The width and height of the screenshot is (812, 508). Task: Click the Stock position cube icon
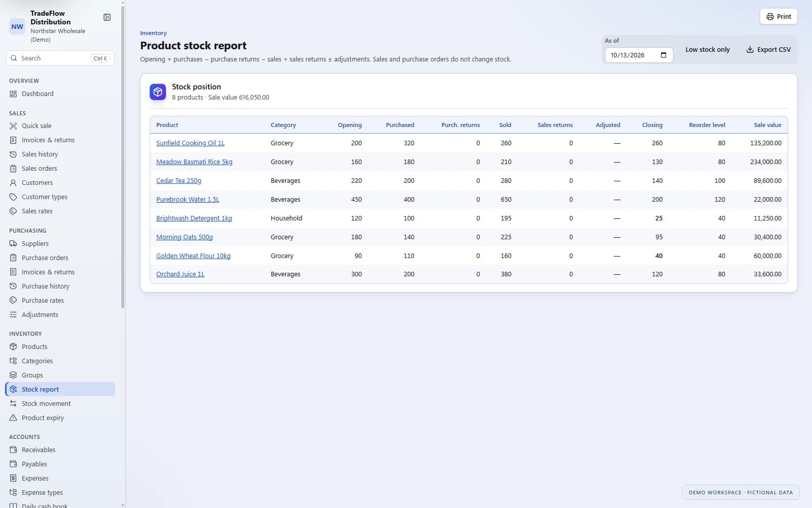pyautogui.click(x=158, y=92)
